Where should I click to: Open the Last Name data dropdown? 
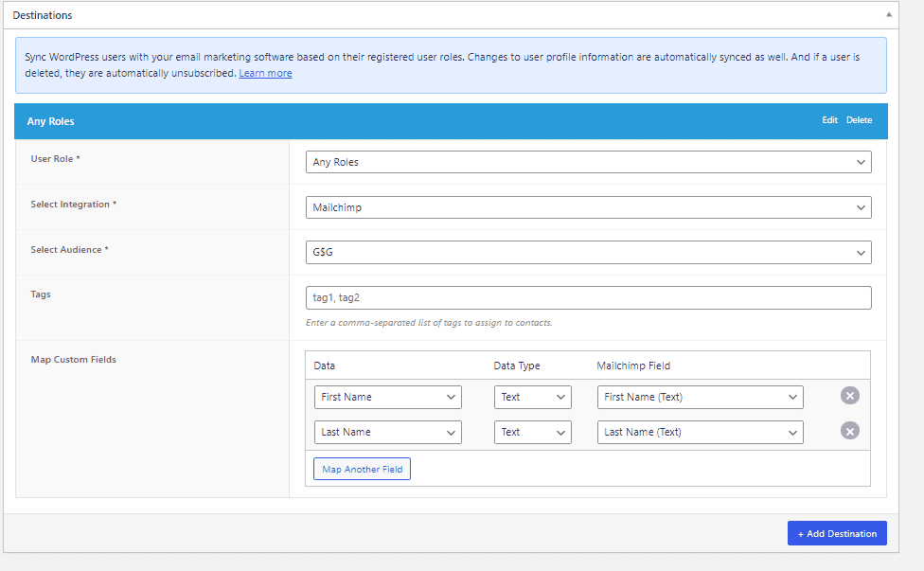click(x=388, y=433)
